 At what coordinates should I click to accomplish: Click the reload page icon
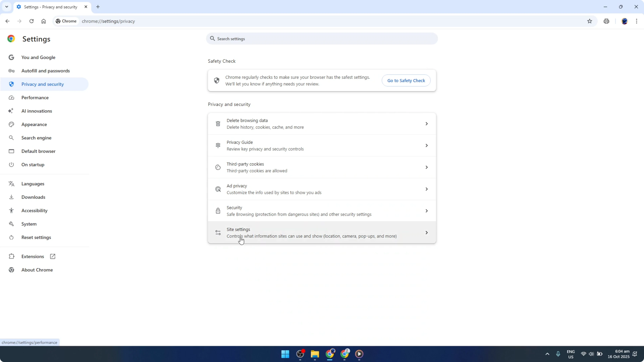[x=31, y=21]
